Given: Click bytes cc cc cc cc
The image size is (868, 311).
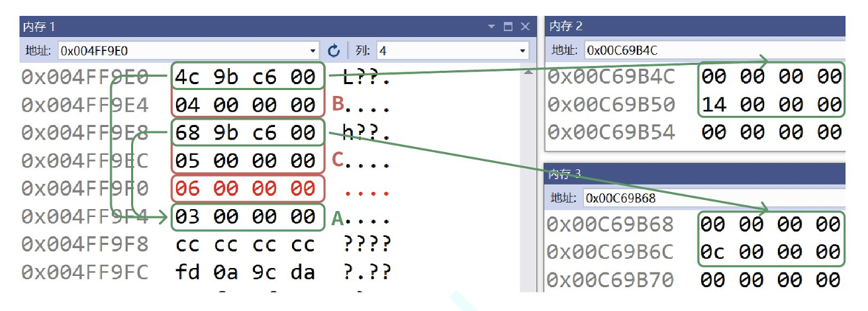Looking at the screenshot, I should (246, 244).
